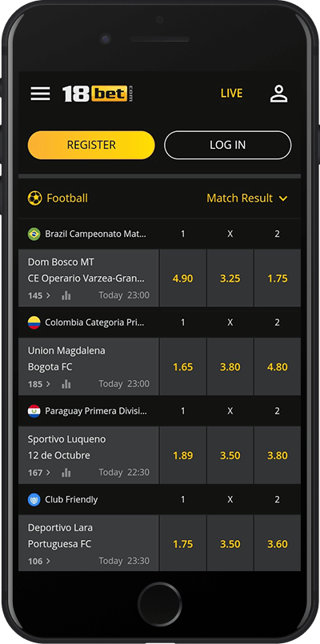Select odds 4.90 for Dom Bosco MT win
This screenshot has width=320, height=644.
click(x=182, y=278)
